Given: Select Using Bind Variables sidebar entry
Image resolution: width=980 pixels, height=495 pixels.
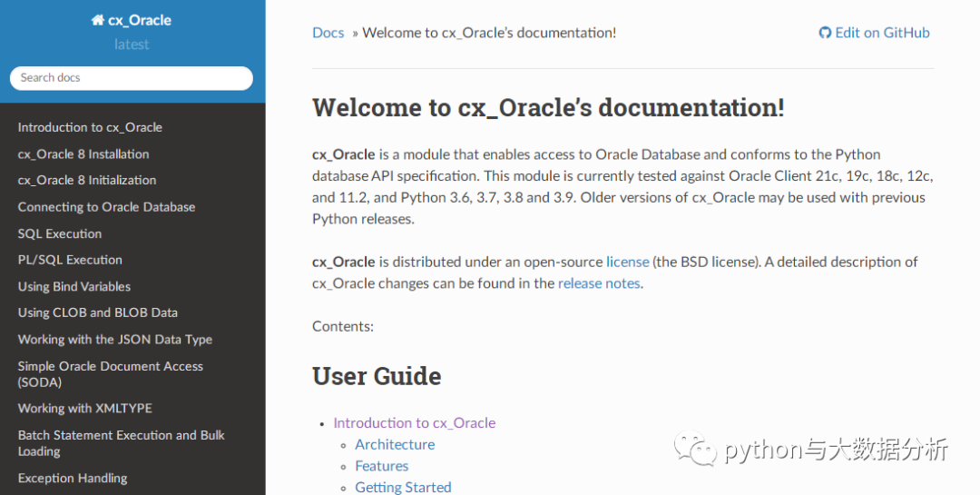Looking at the screenshot, I should click(x=73, y=287).
